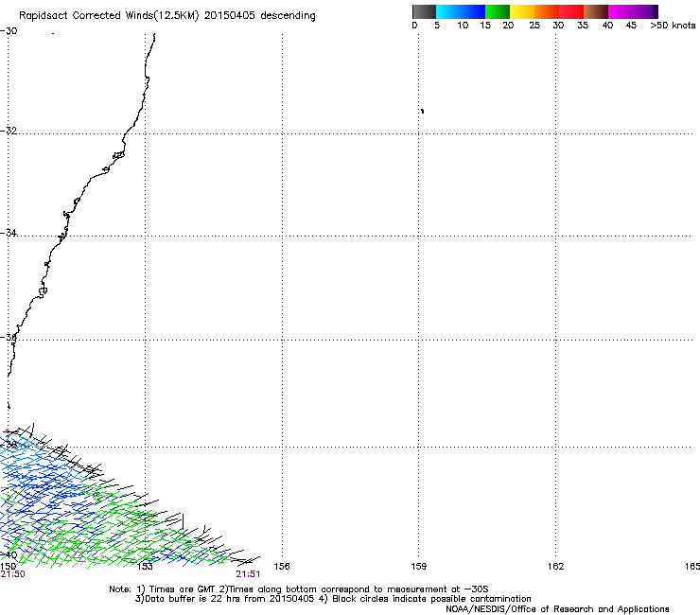Select latitude label '-32' on left axis
Viewport: 700px width, 615px height.
click(x=9, y=131)
